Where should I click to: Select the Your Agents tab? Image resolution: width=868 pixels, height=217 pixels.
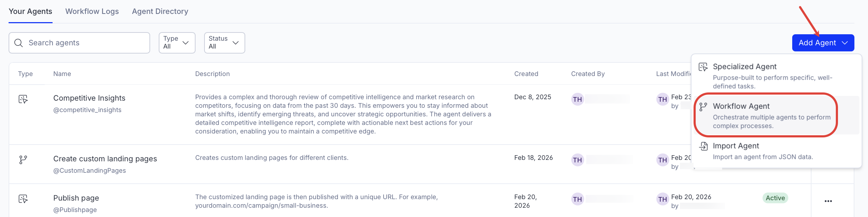pos(30,11)
